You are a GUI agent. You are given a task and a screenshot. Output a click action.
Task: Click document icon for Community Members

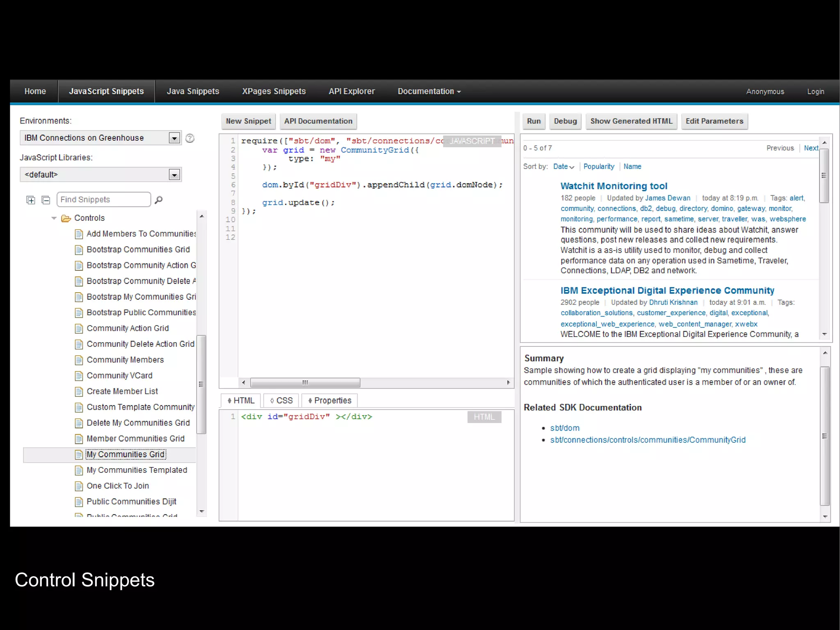click(x=79, y=360)
